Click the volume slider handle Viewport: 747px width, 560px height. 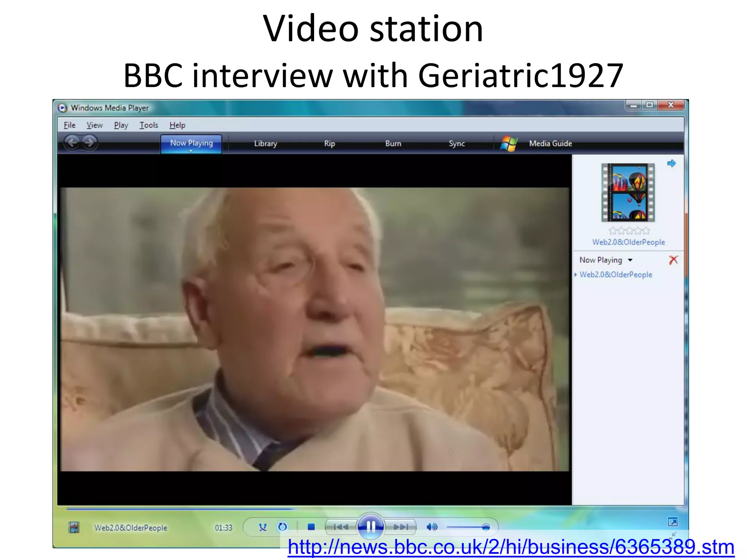pyautogui.click(x=485, y=527)
